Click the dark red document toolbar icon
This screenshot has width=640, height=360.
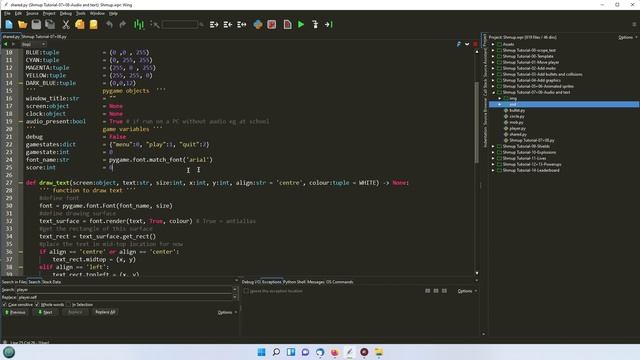click(x=287, y=24)
